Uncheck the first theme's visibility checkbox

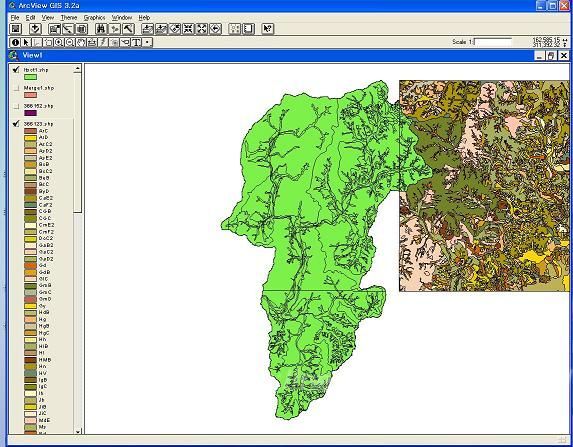click(x=16, y=69)
